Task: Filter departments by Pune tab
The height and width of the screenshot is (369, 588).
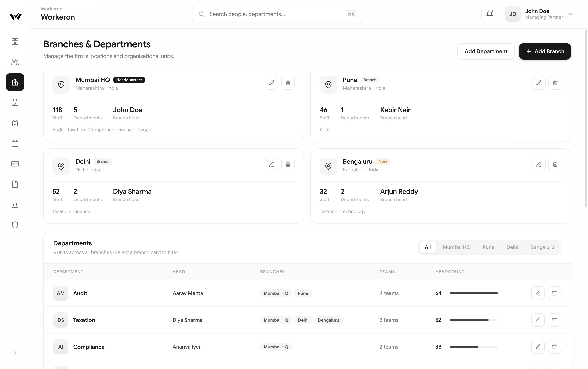Action: [488, 247]
